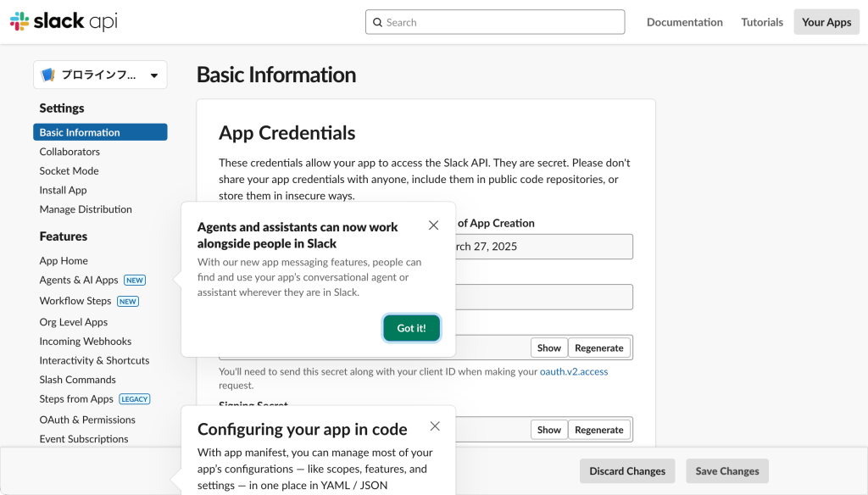Viewport: 868px width, 495px height.
Task: Click Discard Changes button
Action: (x=627, y=471)
